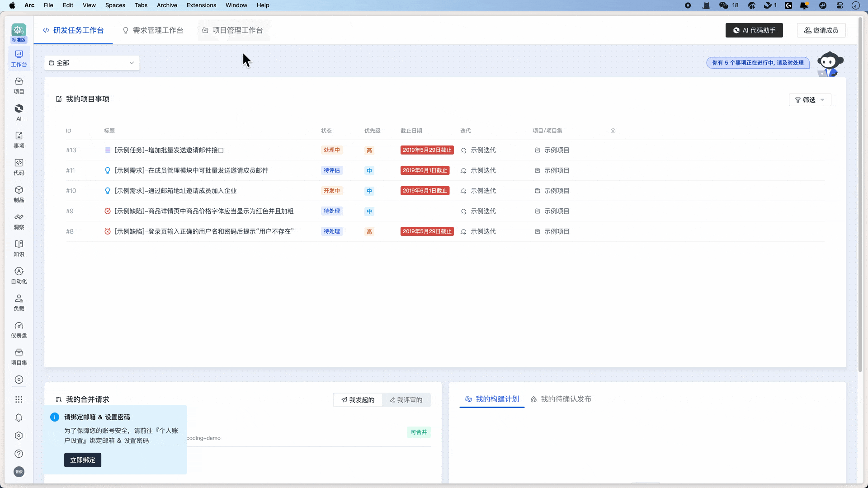Click the table column settings gear icon
Screen dimensions: 868x488
click(613, 131)
